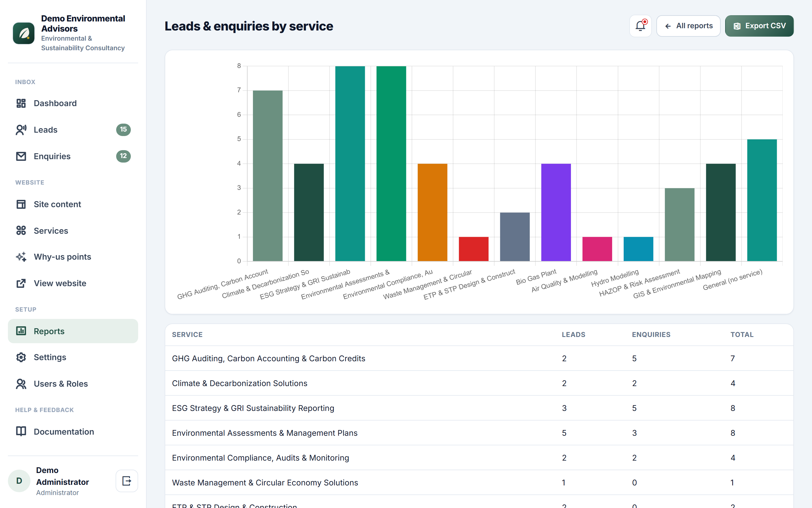Click the red Waste Management bar
The height and width of the screenshot is (508, 812).
point(473,249)
